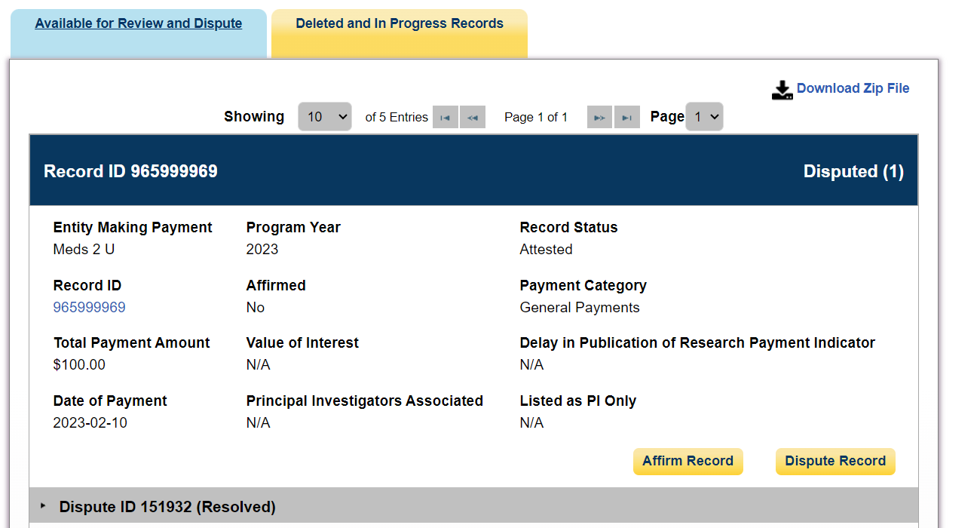Click the download icon beside Download Zip File

click(782, 91)
